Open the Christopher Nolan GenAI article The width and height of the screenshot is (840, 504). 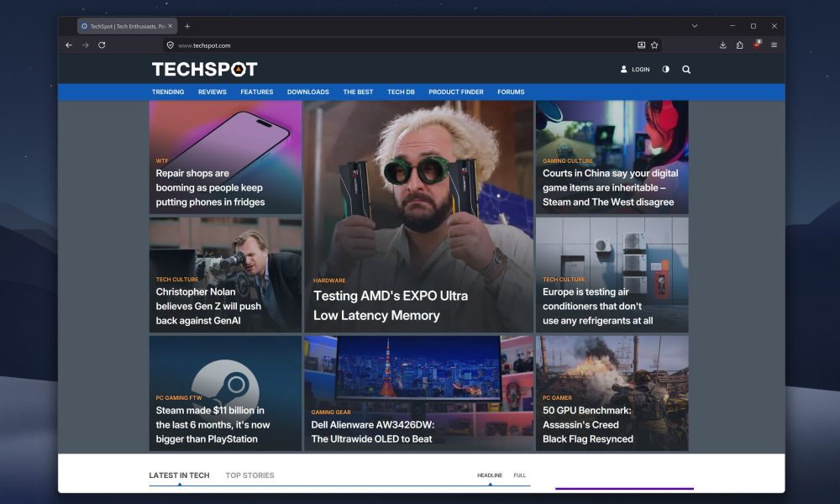(208, 306)
